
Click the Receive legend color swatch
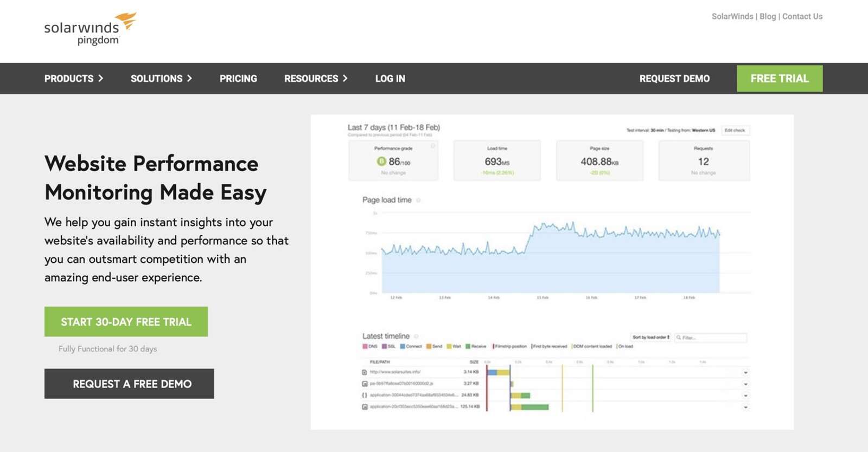468,346
